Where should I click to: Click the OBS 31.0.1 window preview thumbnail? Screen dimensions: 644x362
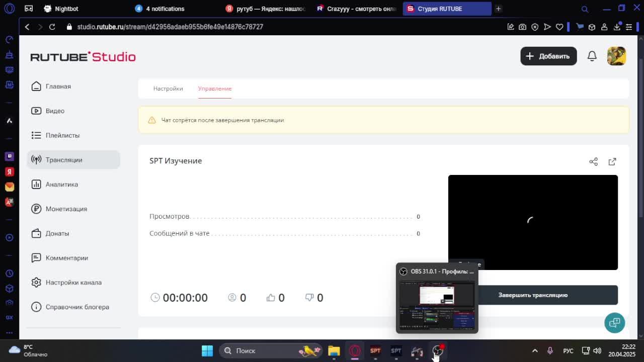click(x=437, y=305)
